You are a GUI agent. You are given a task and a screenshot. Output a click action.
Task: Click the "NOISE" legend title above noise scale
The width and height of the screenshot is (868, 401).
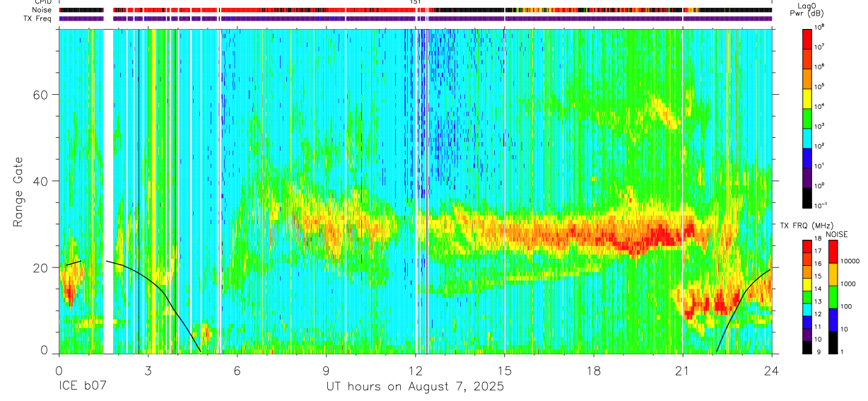(x=837, y=234)
